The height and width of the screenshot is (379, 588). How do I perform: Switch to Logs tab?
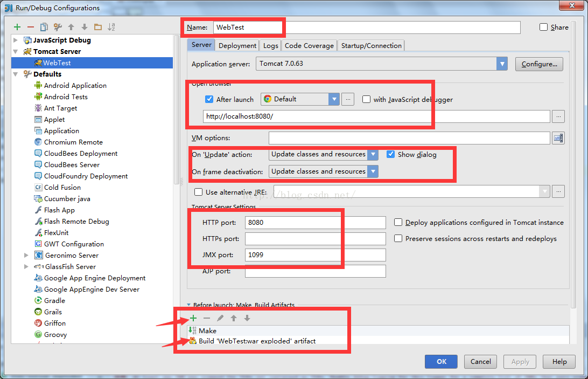point(270,45)
